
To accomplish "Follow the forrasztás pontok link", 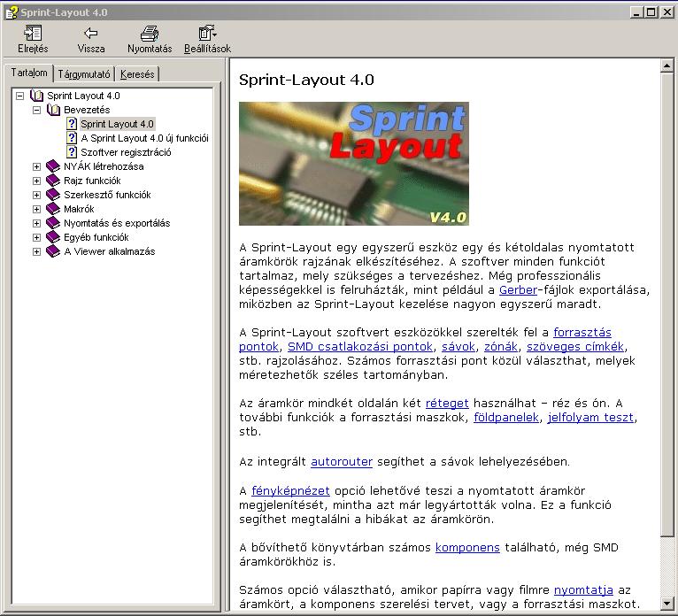I will (582, 333).
